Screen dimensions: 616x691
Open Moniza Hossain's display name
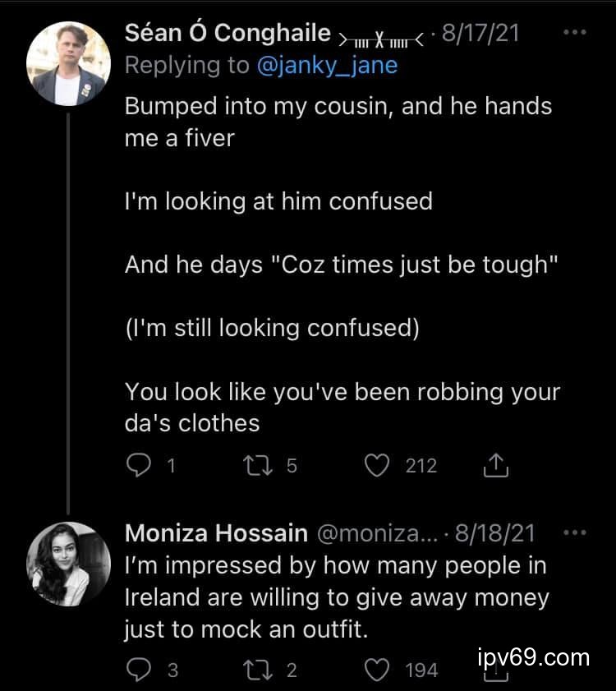coord(216,533)
